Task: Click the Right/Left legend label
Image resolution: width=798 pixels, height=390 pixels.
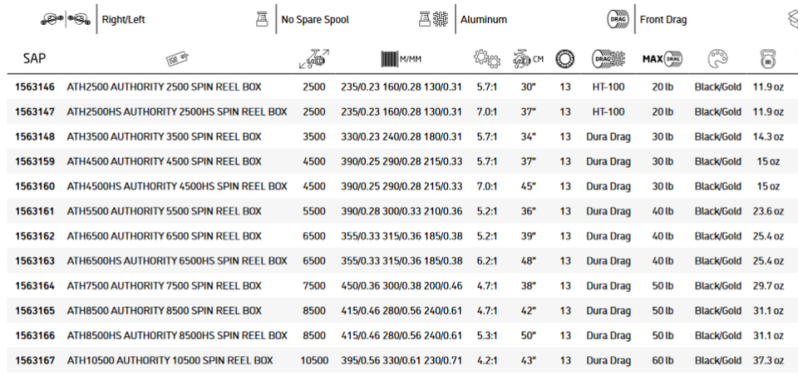Action: point(123,19)
